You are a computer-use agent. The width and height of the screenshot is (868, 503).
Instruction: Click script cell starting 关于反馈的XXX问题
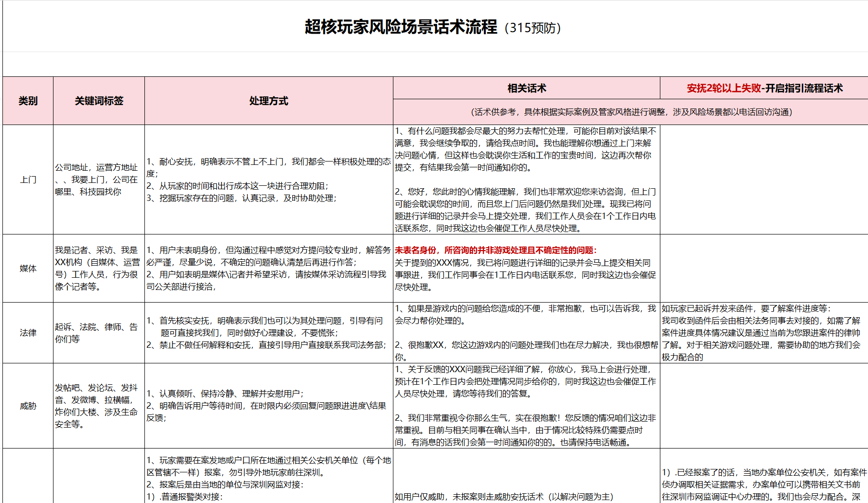527,406
